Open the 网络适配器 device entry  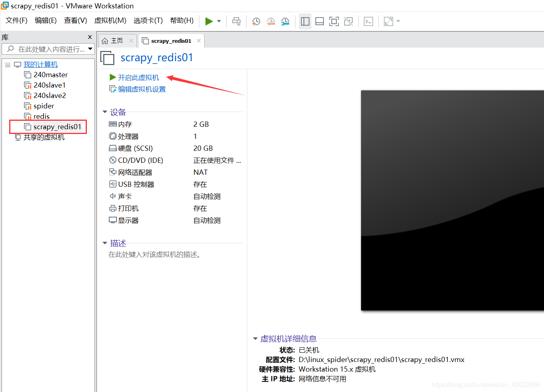(135, 172)
